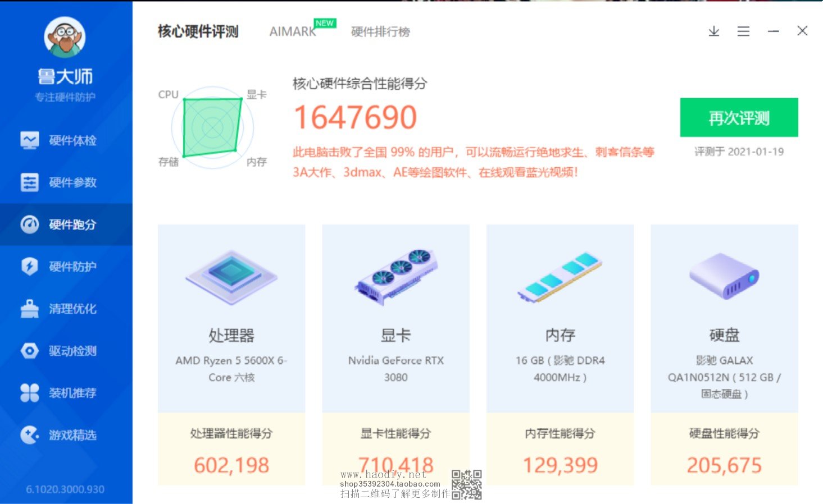Click the download arrow icon
Viewport: 823px width, 504px height.
713,31
